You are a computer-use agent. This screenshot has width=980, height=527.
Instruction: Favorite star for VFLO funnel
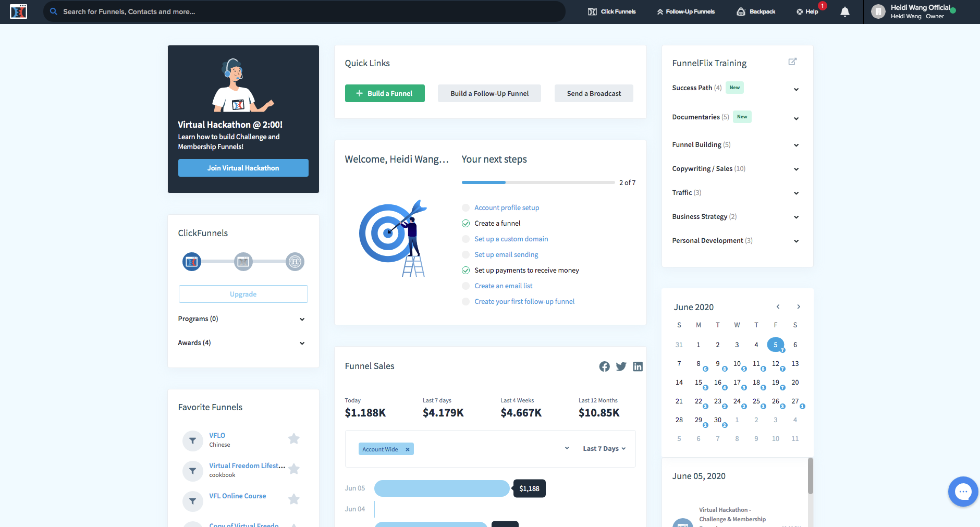[294, 439]
